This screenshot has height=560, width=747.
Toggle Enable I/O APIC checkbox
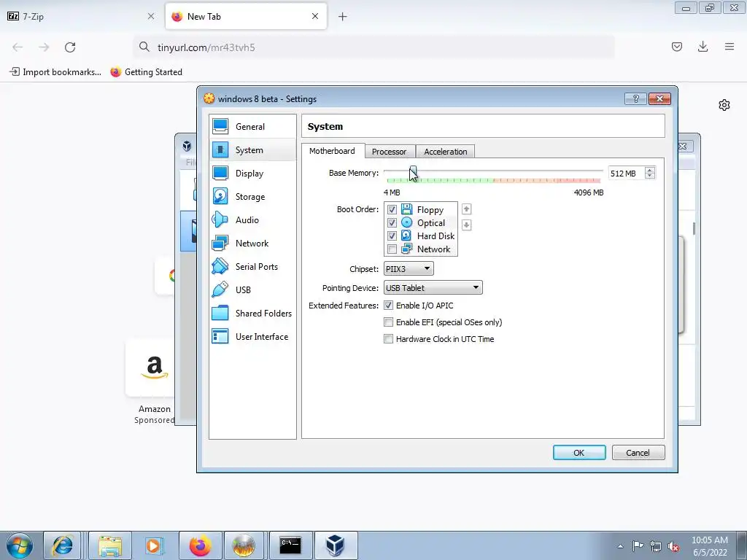pos(388,306)
